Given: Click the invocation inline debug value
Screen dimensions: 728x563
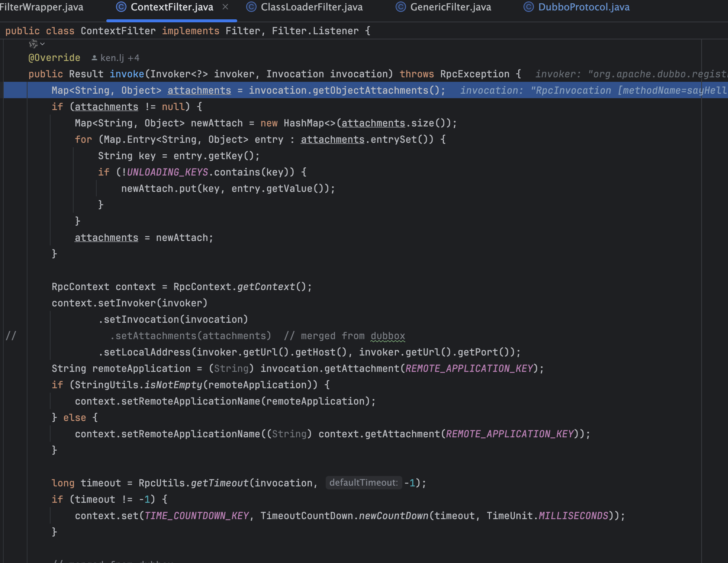Looking at the screenshot, I should click(593, 90).
